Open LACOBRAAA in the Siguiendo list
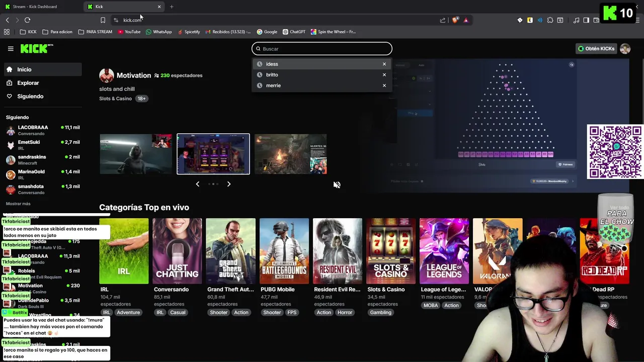The width and height of the screenshot is (644, 362). (42, 130)
